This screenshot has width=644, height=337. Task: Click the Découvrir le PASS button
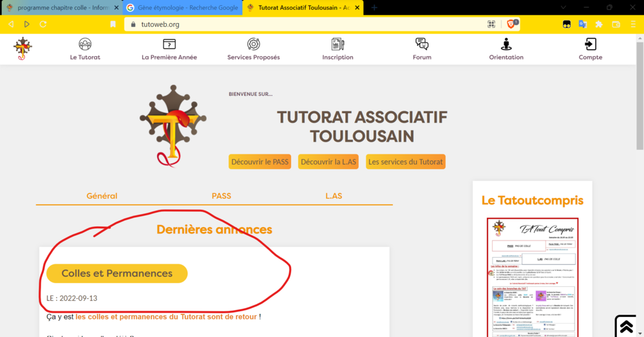coord(260,161)
